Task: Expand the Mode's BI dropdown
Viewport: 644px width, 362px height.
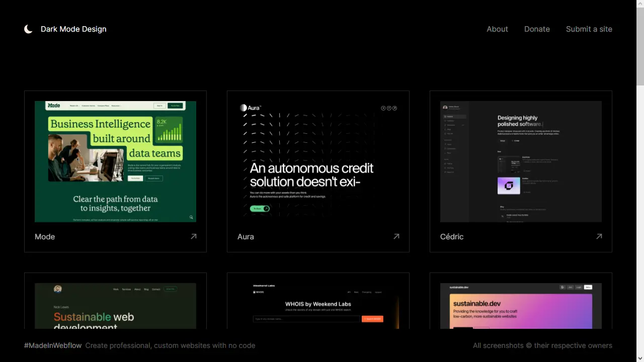Action: pyautogui.click(x=74, y=106)
